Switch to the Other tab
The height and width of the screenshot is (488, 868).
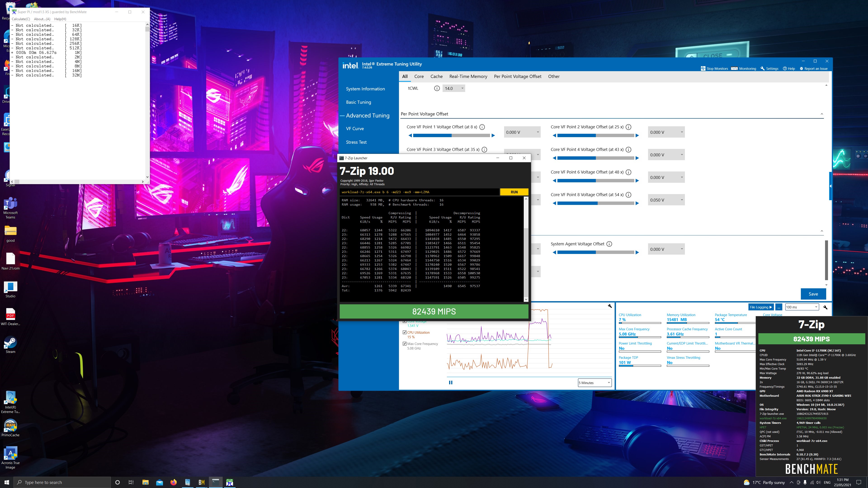click(x=554, y=76)
